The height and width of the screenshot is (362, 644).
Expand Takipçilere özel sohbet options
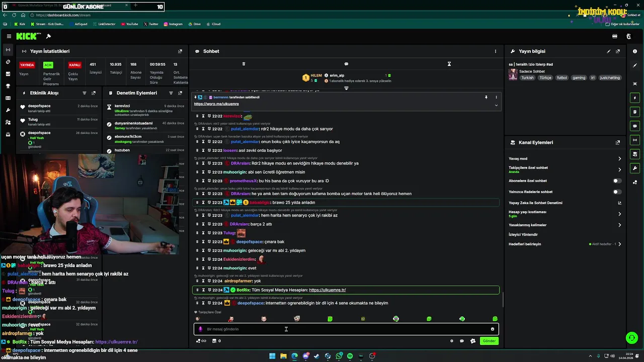coord(619,169)
